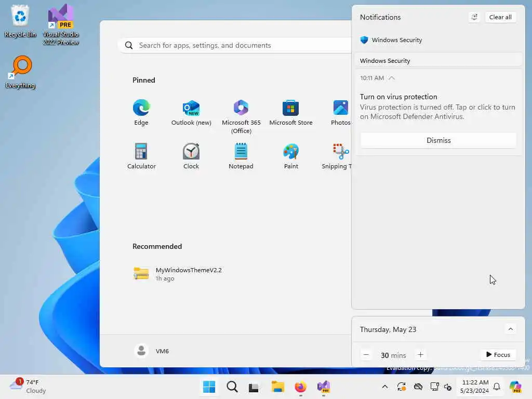Increase focus duration with plus button
Screen dimensions: 532x399
tap(420, 355)
